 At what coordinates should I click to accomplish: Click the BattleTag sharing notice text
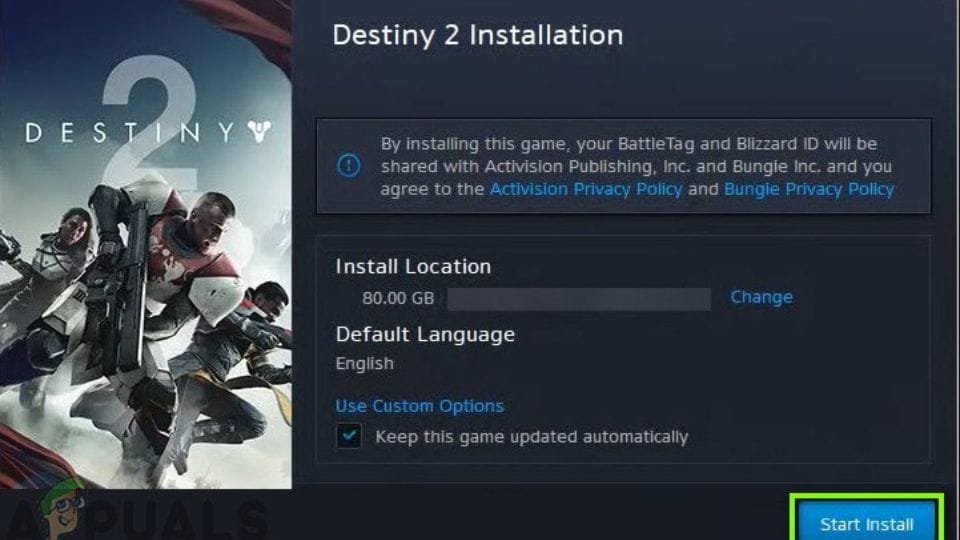(x=637, y=166)
